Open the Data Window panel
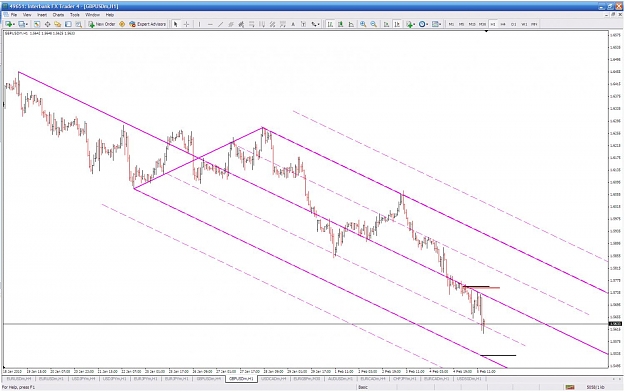The height and width of the screenshot is (392, 625). 47,24
